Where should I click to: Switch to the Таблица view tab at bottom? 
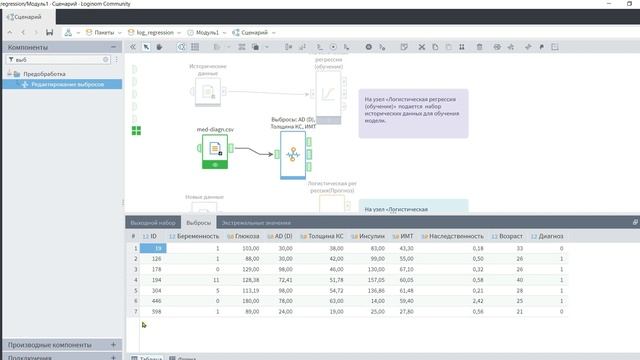click(x=147, y=358)
